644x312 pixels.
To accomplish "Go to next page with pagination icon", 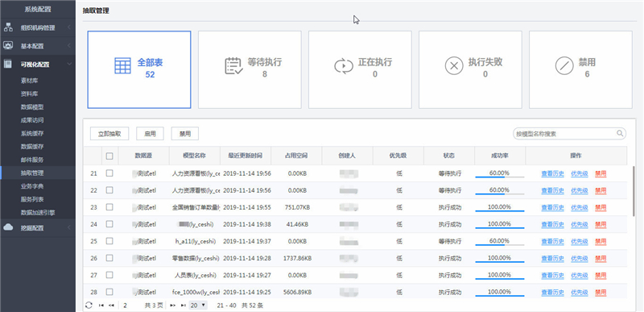I will tap(173, 306).
